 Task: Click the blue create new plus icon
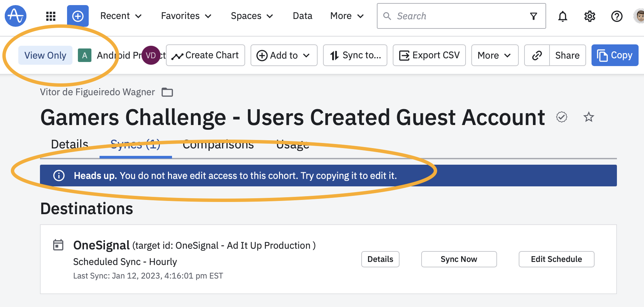click(78, 16)
